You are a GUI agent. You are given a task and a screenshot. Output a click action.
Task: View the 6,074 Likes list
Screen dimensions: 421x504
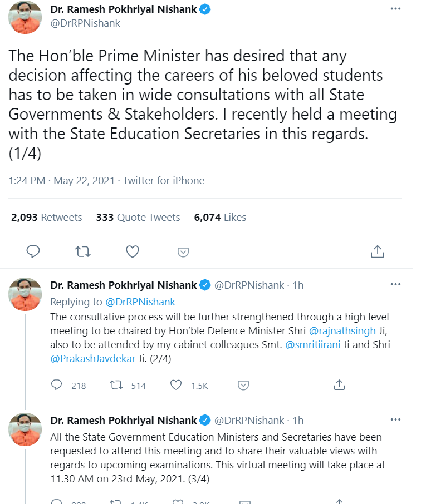click(x=220, y=217)
